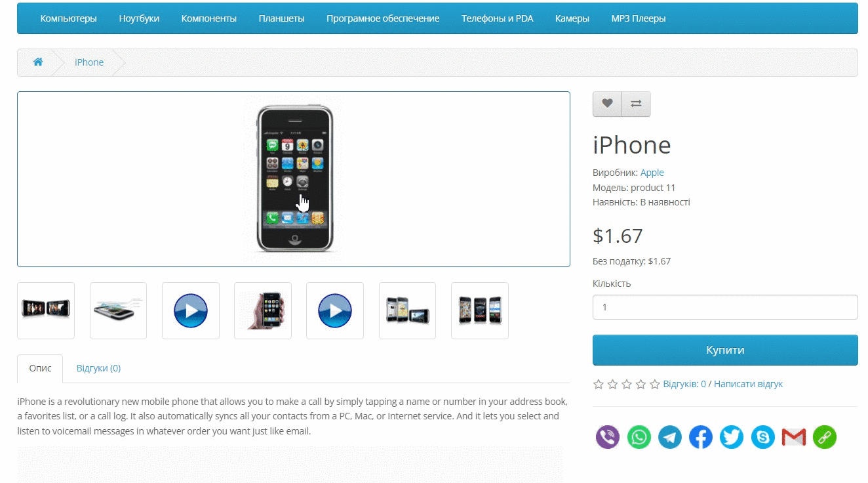Image resolution: width=868 pixels, height=483 pixels.
Task: Share on Twitter icon
Action: click(732, 437)
